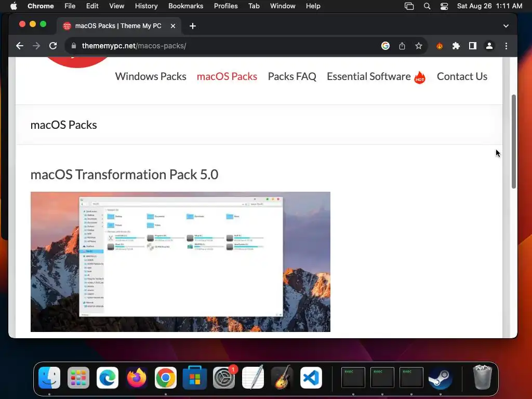Click the macOS Transformation Pack 5.0 heading
The width and height of the screenshot is (532, 399).
coord(125,175)
